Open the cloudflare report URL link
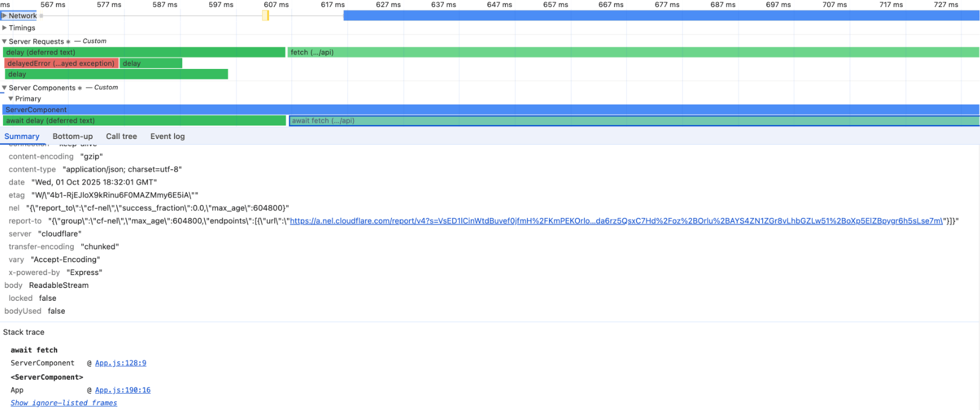 point(616,221)
